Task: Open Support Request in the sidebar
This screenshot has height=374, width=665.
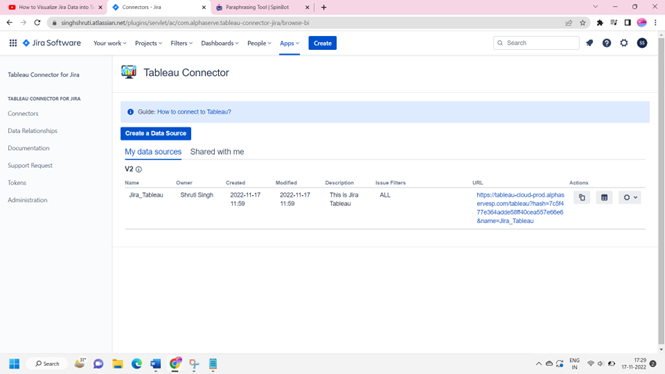Action: pos(30,166)
